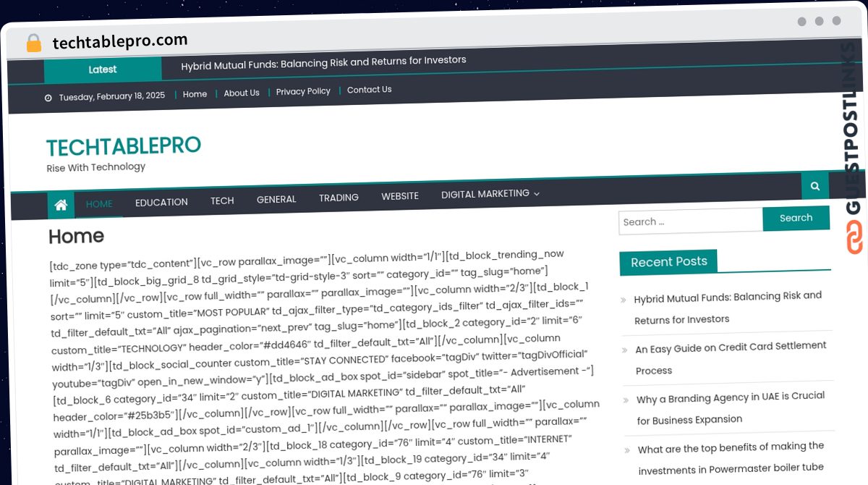Click the Recent Posts widget heading
Screen dimensions: 868x485
669,262
